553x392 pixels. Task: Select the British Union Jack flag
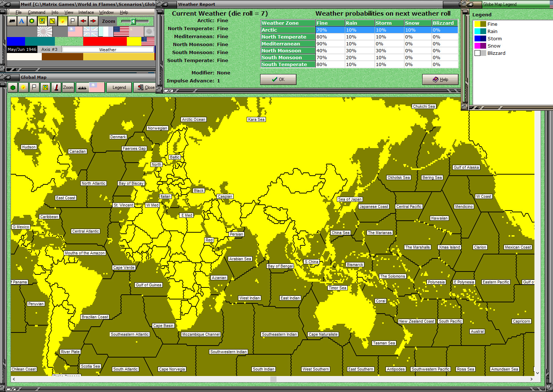pyautogui.click(x=90, y=32)
